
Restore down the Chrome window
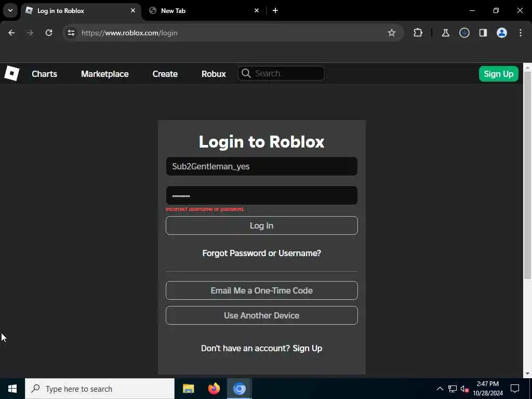(x=496, y=10)
